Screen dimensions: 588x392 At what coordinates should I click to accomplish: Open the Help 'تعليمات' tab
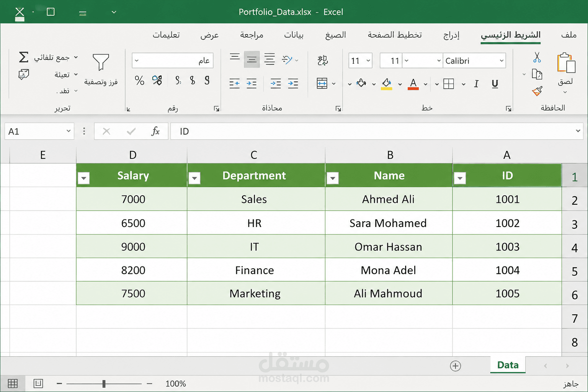(166, 35)
